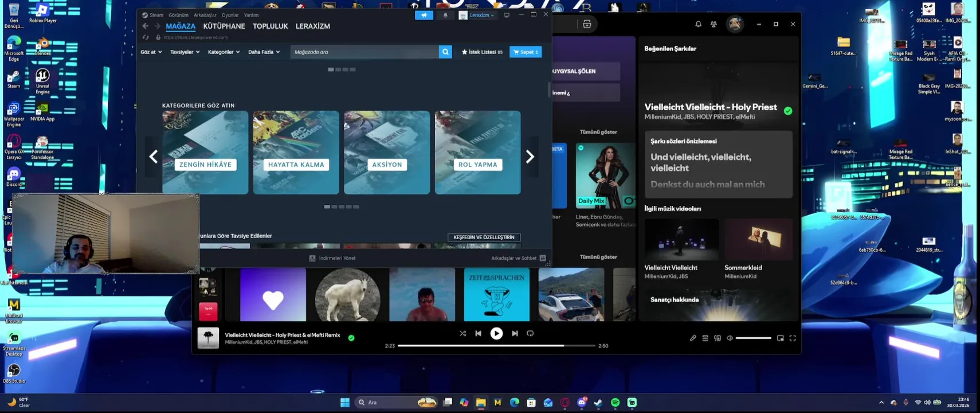Image resolution: width=980 pixels, height=413 pixels.
Task: Seek on the Spotify song progress bar
Action: click(496, 346)
